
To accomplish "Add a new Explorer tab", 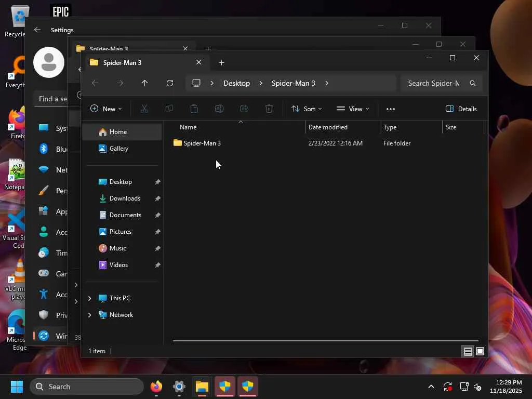I will [221, 62].
